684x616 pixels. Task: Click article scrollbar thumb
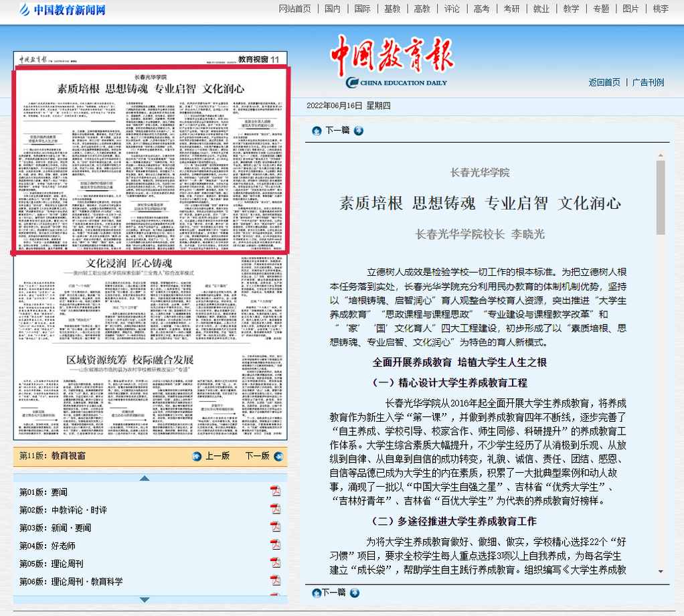pyautogui.click(x=661, y=198)
